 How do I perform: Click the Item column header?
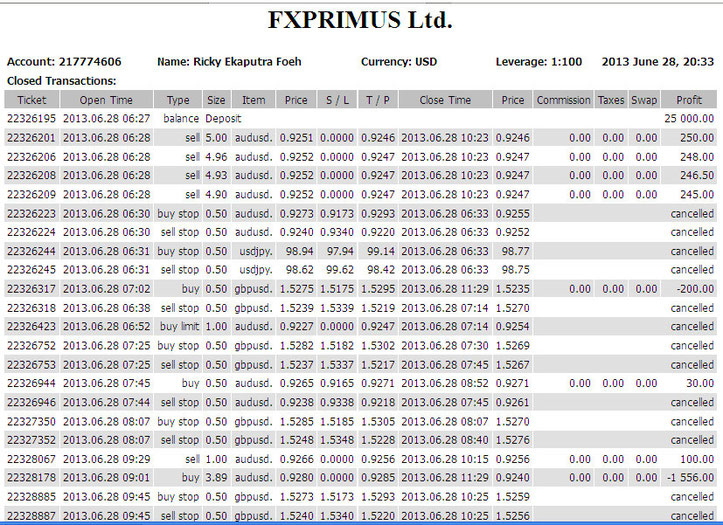click(x=254, y=100)
